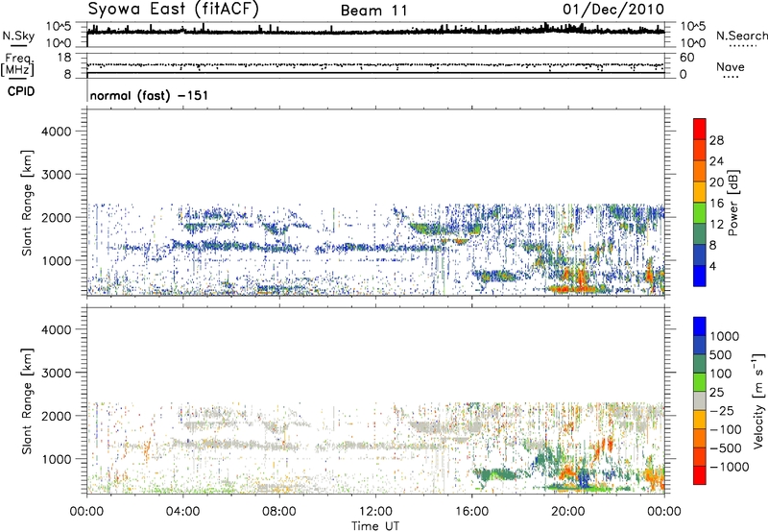
Task: Click the "Beam 11" label
Action: click(x=373, y=11)
